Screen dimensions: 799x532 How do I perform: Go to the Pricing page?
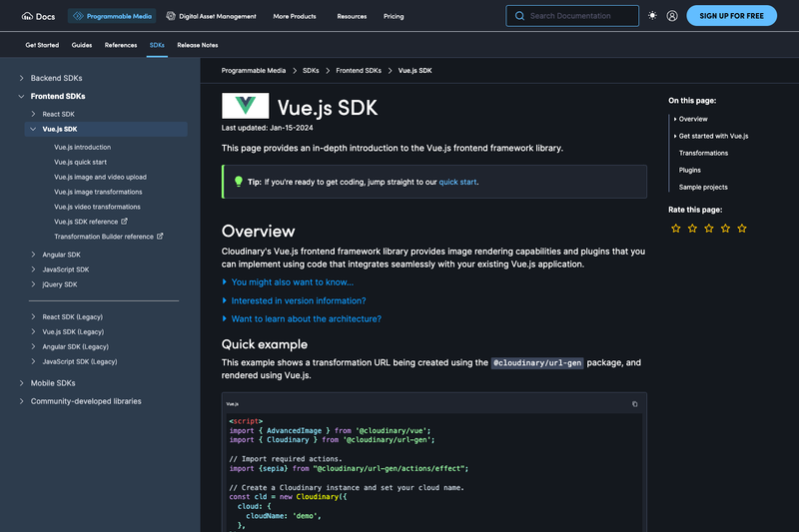[394, 16]
